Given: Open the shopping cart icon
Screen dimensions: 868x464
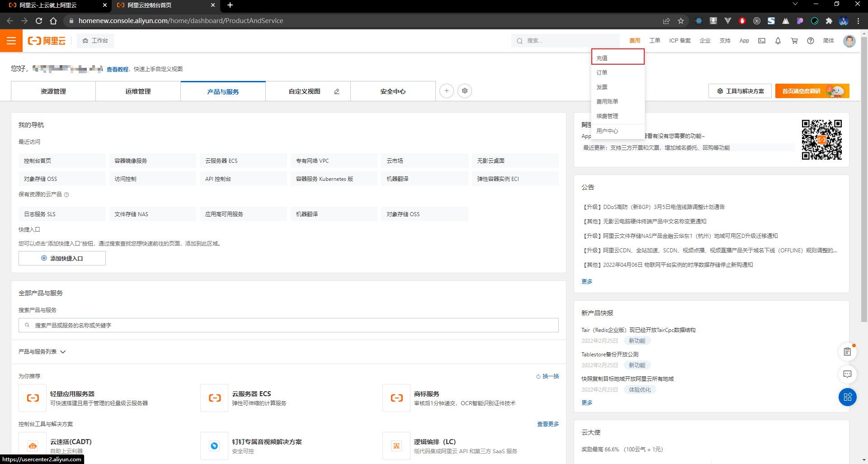Looking at the screenshot, I should pyautogui.click(x=794, y=41).
